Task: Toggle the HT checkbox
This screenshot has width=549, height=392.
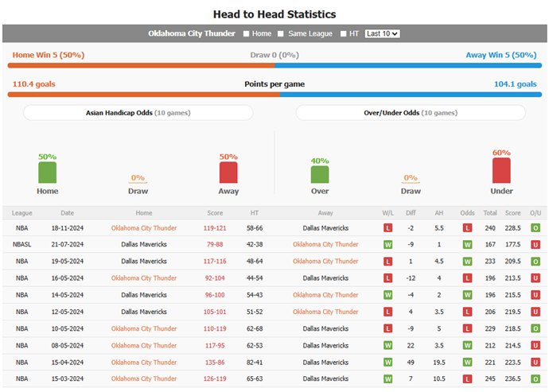Action: (343, 33)
